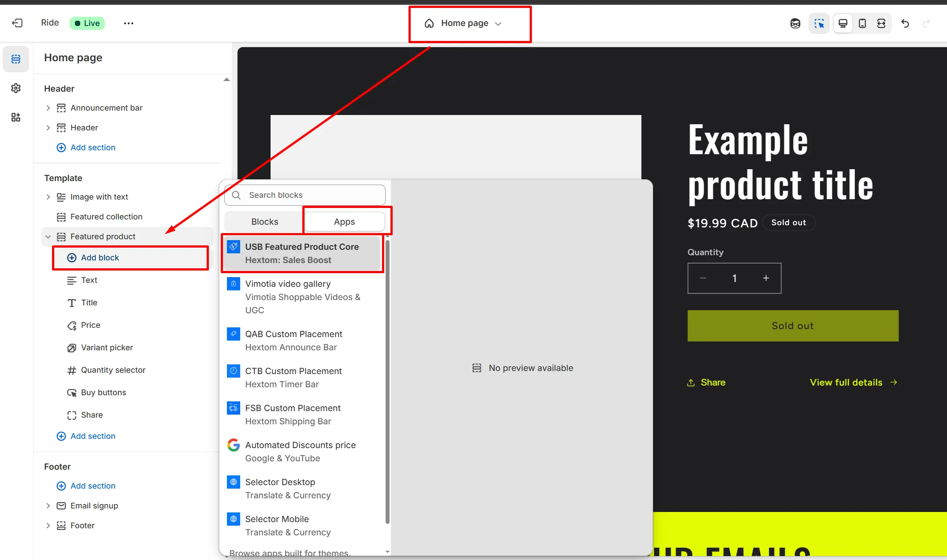Switch to the Apps tab

344,222
